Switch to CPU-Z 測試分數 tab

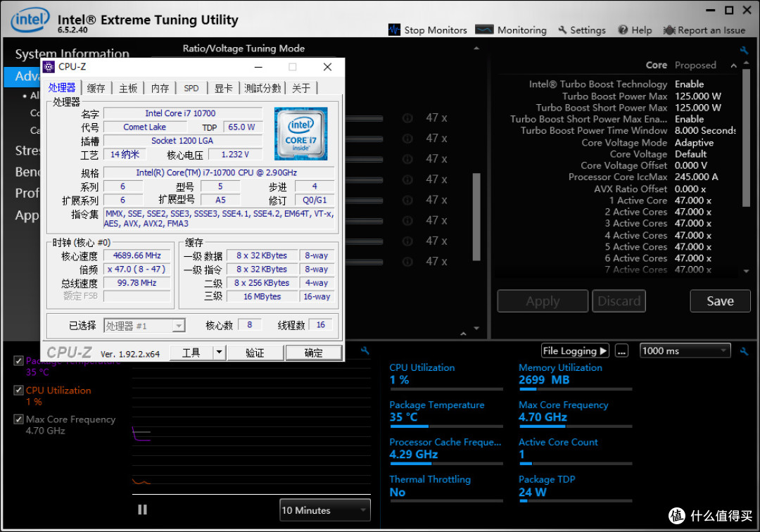click(x=262, y=88)
